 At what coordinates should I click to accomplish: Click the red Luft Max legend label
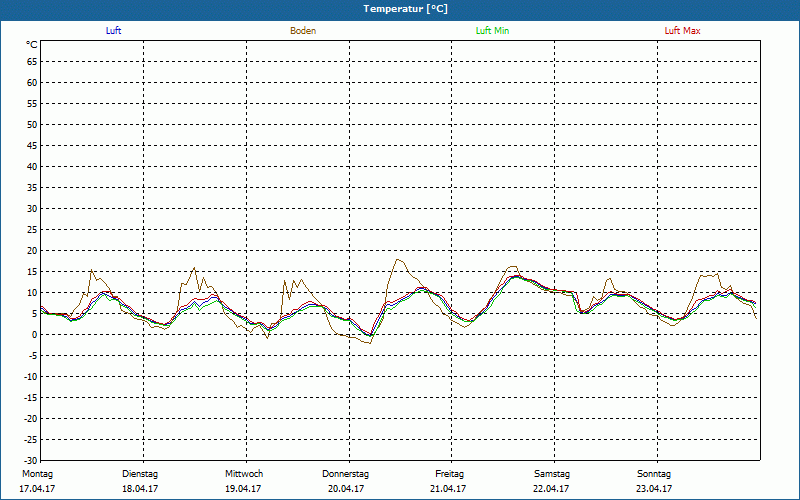pyautogui.click(x=682, y=31)
